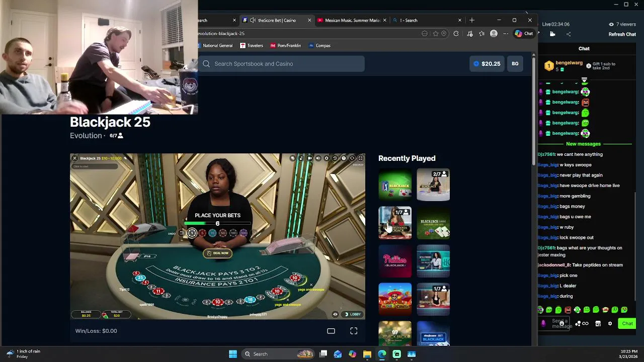Screen dimensions: 644x362
Task: Close the Mexican Music tab
Action: point(384,20)
